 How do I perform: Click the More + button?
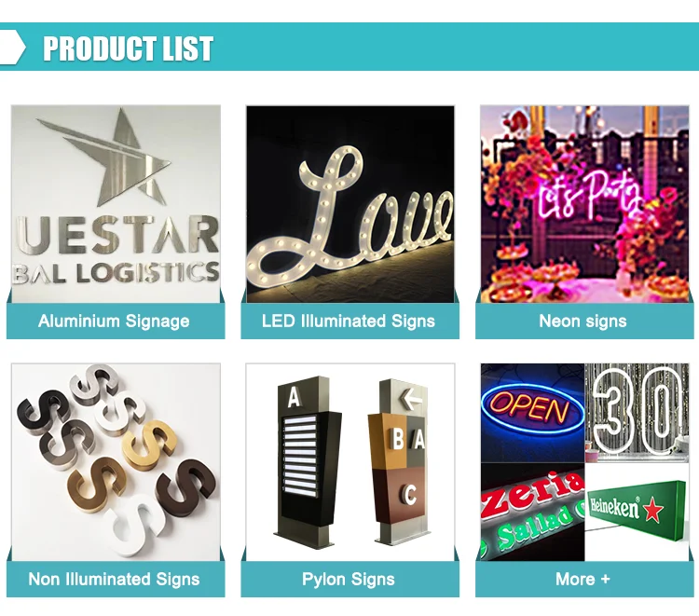(x=582, y=579)
